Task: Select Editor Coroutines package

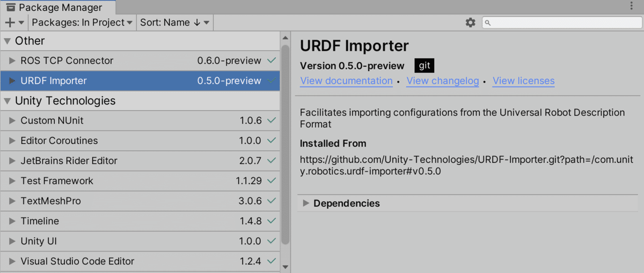Action: (140, 141)
